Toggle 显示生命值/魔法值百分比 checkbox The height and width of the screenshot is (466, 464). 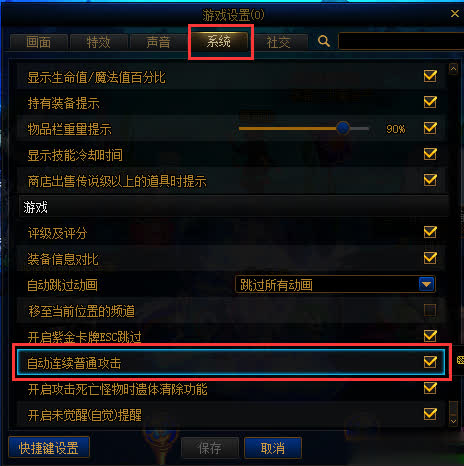coord(430,76)
